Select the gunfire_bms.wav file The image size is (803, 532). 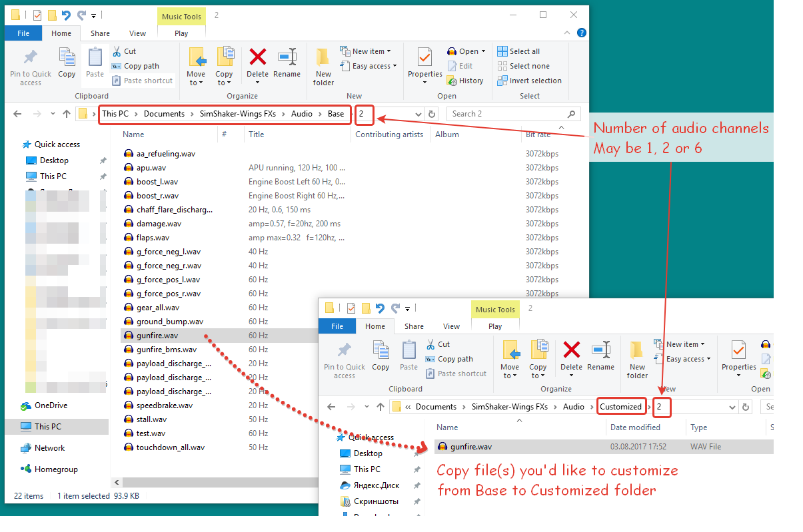(166, 350)
